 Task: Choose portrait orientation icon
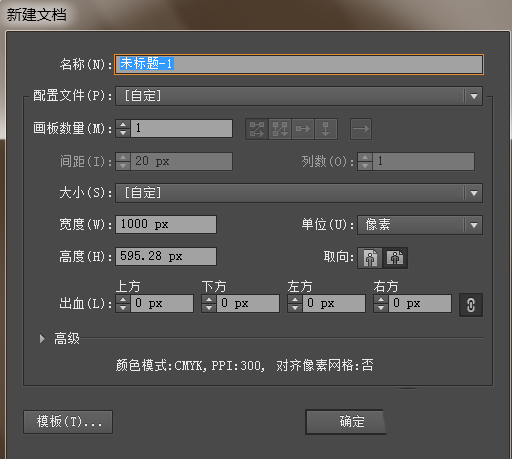(x=370, y=258)
